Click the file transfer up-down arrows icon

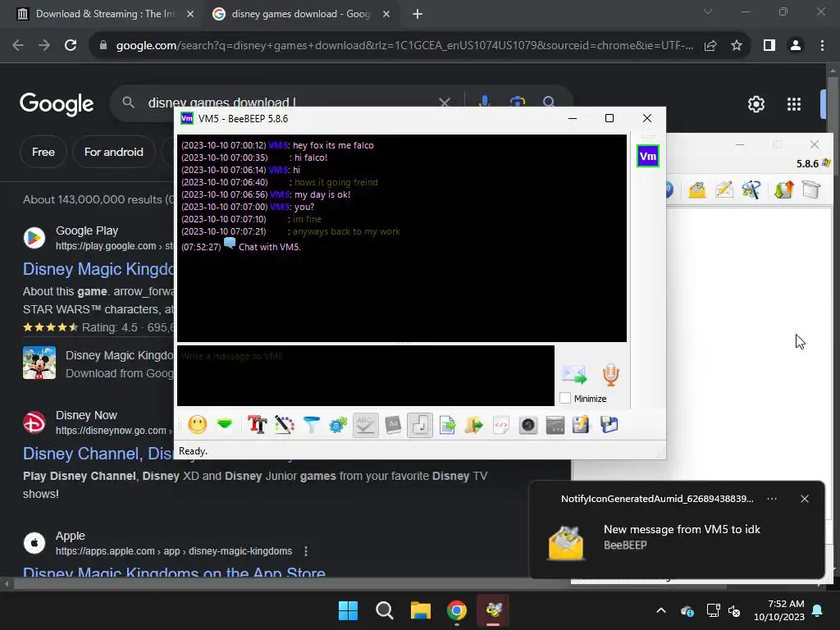(x=783, y=189)
